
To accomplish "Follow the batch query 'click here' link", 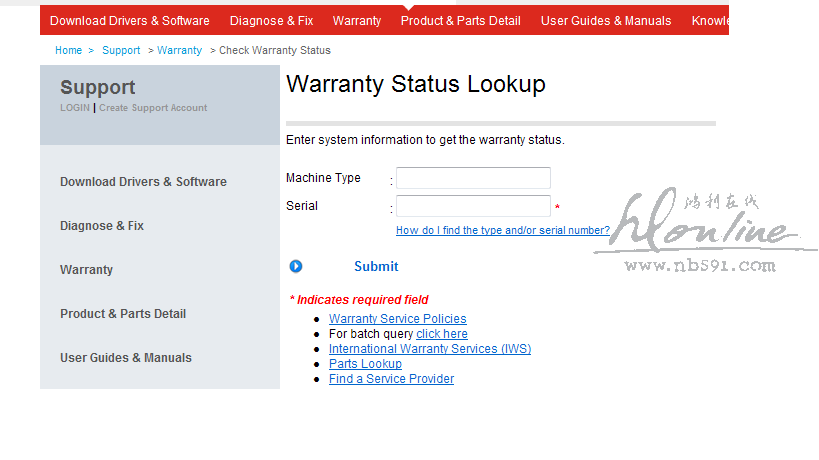I will (442, 334).
